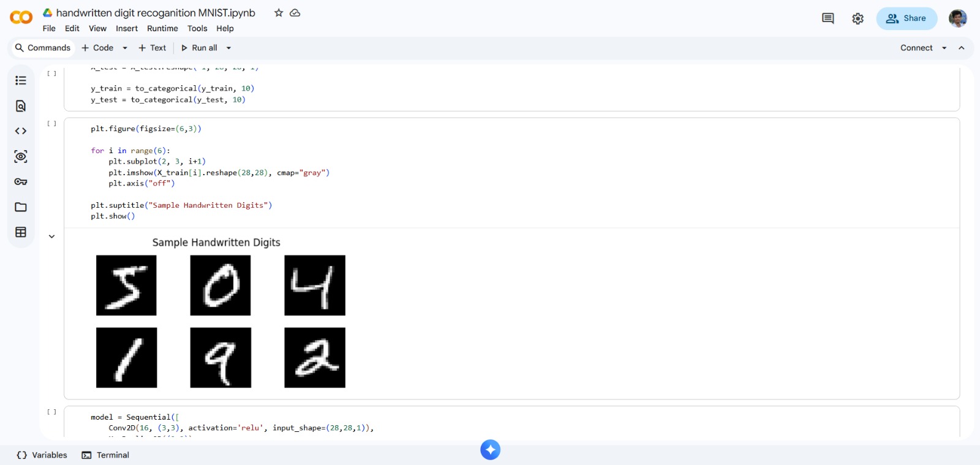Open the data table explorer icon
Viewport: 980px width, 465px height.
[21, 232]
